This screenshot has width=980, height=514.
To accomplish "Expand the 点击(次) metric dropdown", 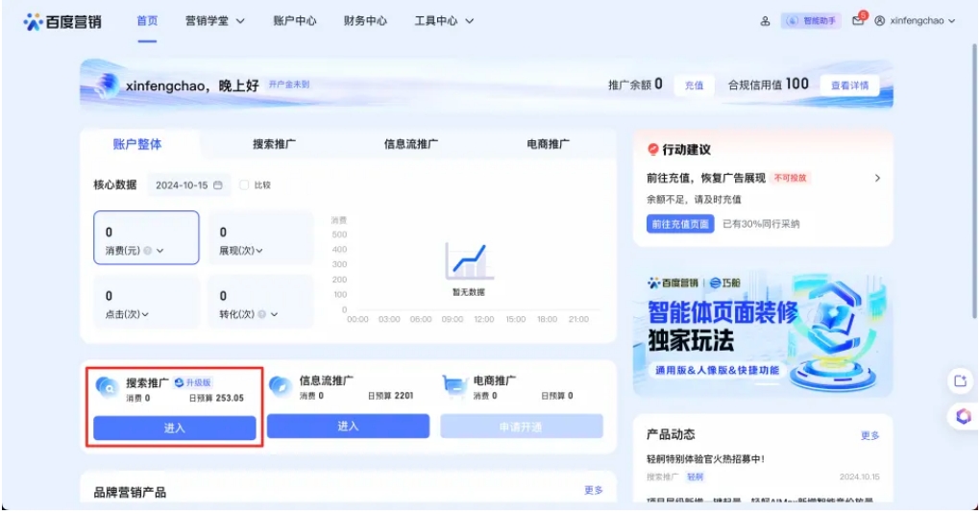I will [145, 314].
